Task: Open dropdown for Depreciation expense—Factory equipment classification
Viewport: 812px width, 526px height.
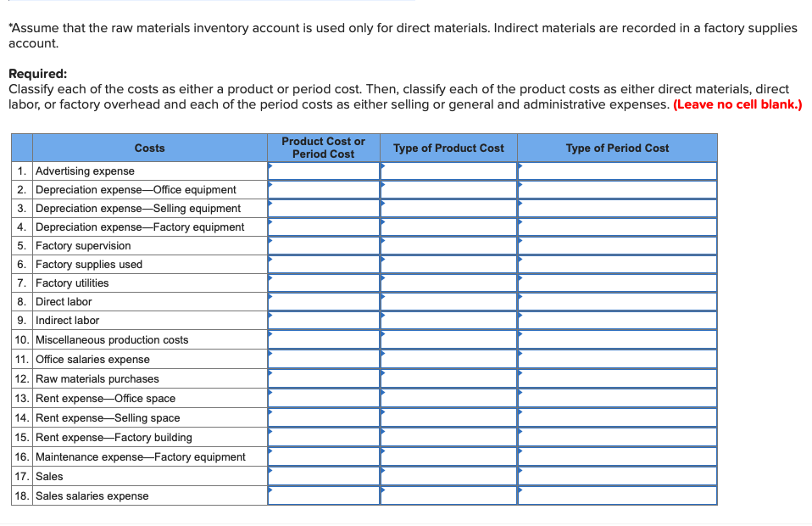Action: [x=324, y=227]
